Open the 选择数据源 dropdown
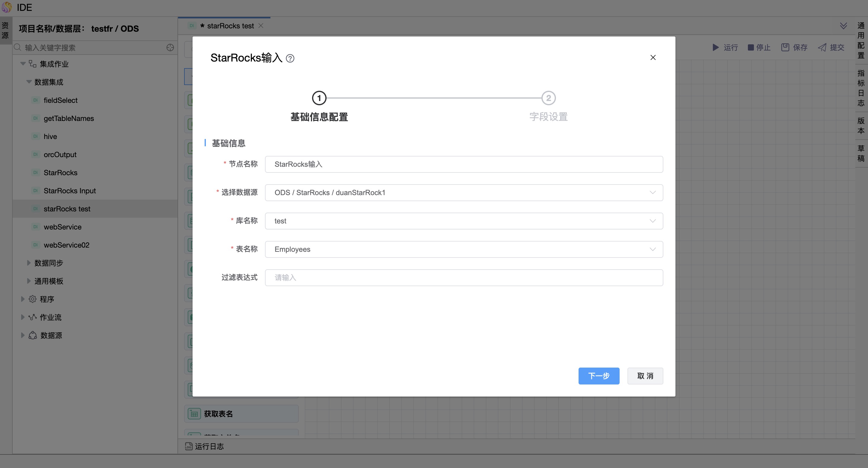This screenshot has height=468, width=868. [464, 193]
